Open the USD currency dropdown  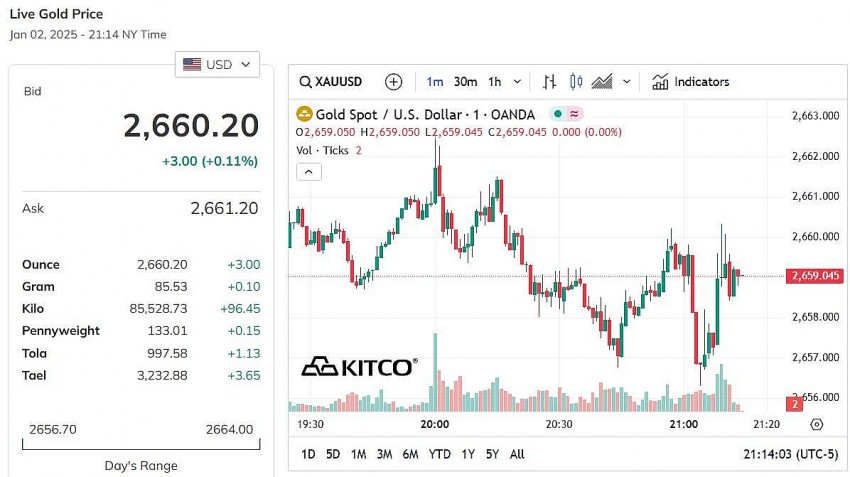[217, 65]
